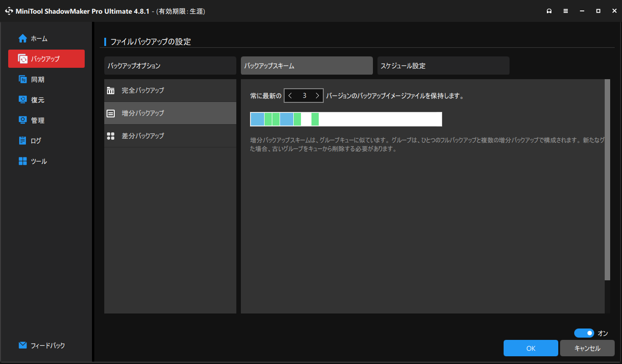
Task: Click the 差分バックアップ four-dot icon
Action: 111,136
